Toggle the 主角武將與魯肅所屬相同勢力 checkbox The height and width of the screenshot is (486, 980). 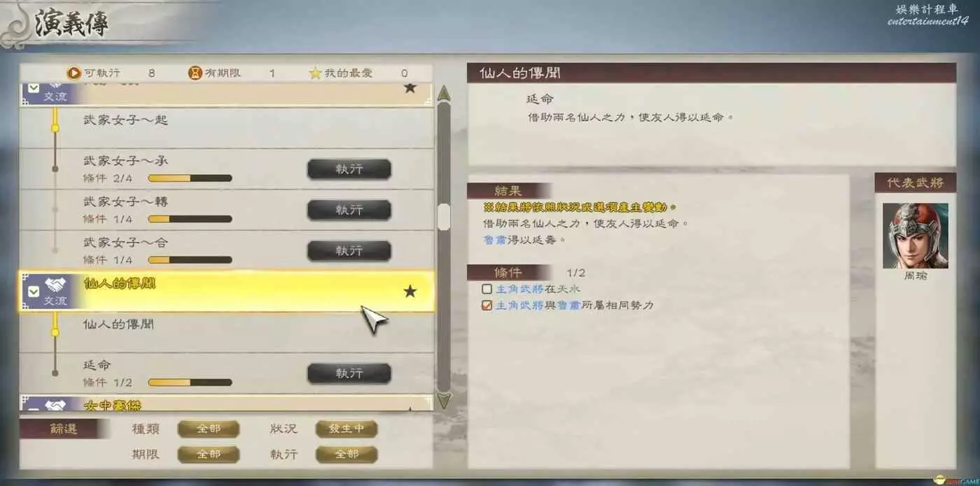(487, 306)
